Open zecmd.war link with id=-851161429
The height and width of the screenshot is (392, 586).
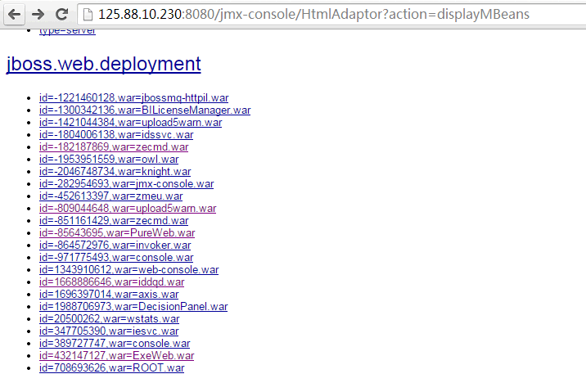[x=114, y=221]
